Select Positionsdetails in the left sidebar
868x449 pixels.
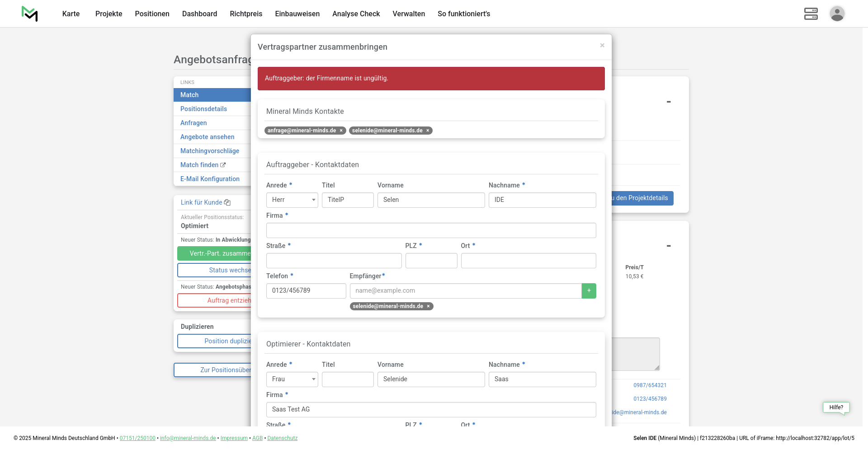click(x=203, y=109)
